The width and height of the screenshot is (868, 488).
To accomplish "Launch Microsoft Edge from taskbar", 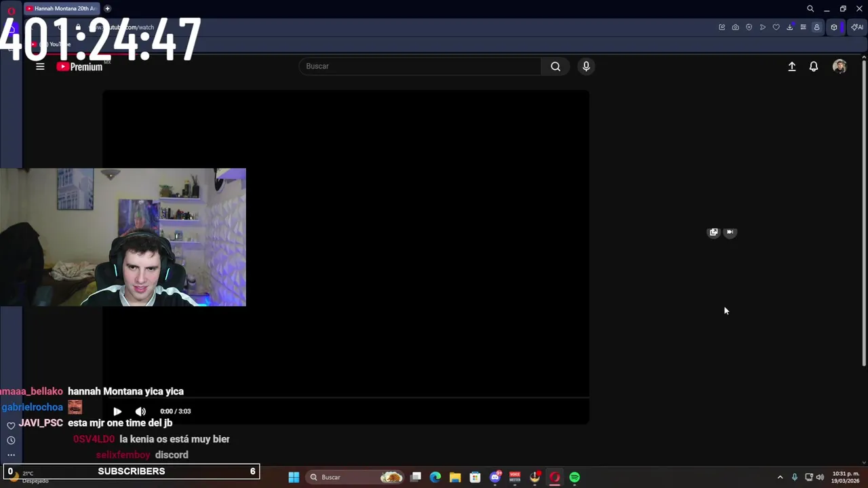I will pos(435,477).
